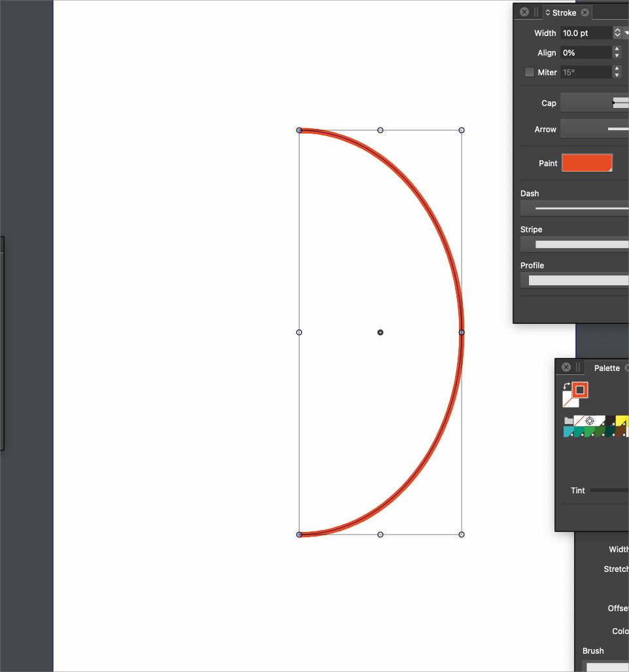Open the Dash pattern dropdown
629x672 pixels.
[x=575, y=208]
